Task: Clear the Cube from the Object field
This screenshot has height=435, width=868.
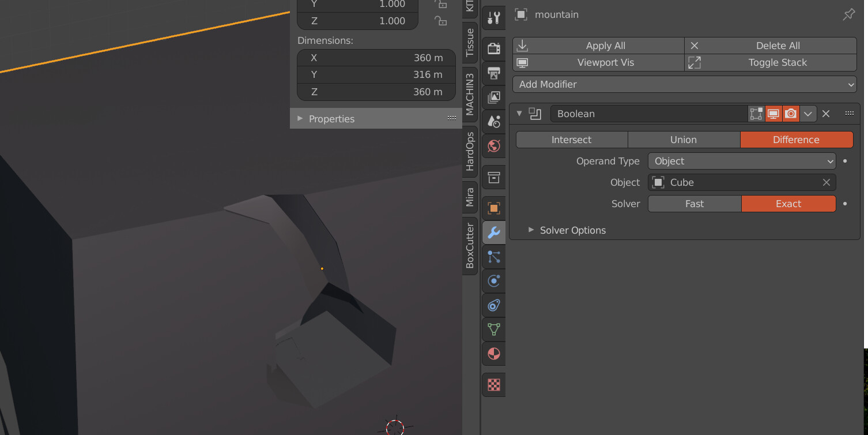Action: click(x=826, y=182)
